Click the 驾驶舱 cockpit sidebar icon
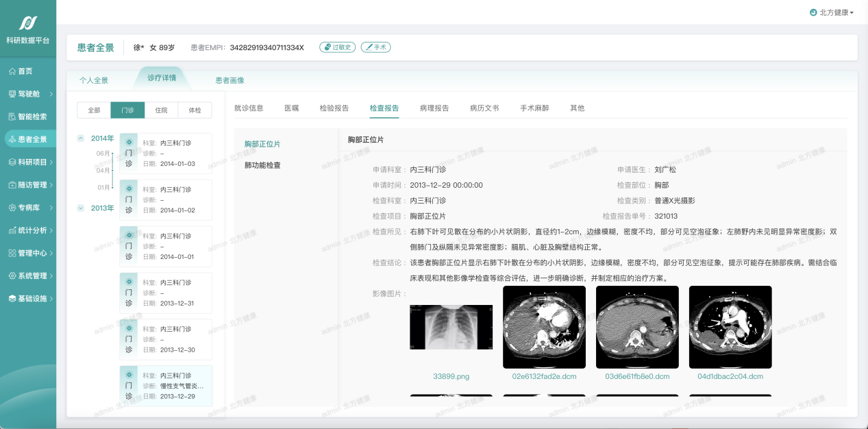Screen dimensions: 868x429 tap(12, 94)
